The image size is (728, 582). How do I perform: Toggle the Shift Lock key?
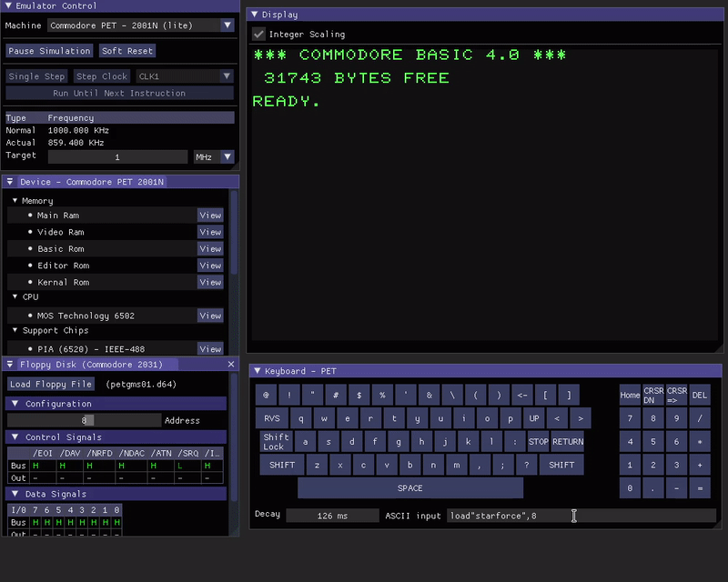(x=277, y=441)
